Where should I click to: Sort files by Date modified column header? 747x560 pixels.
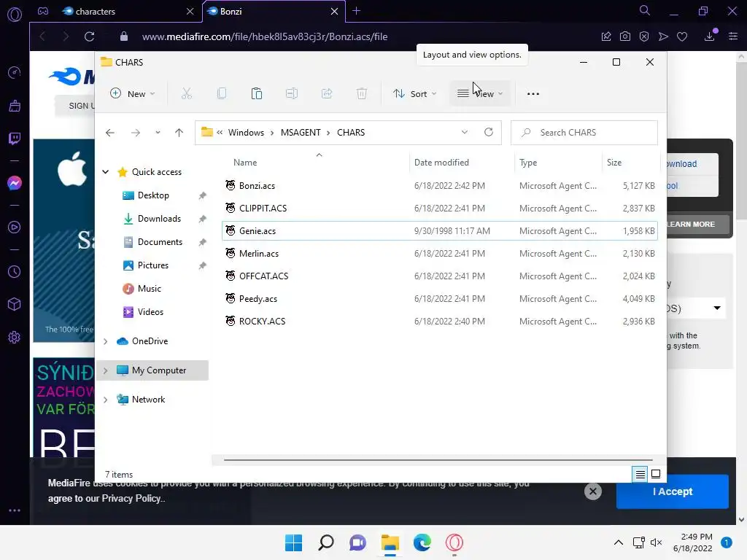coord(441,163)
